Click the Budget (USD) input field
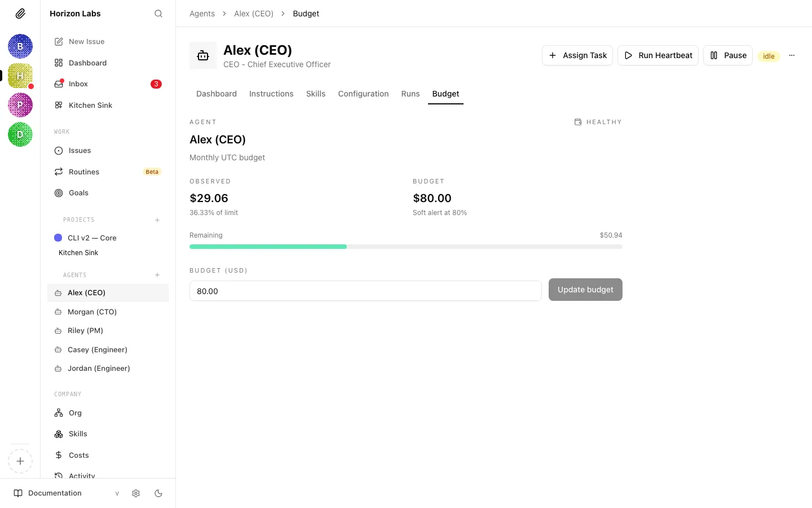The height and width of the screenshot is (508, 812). coord(365,291)
